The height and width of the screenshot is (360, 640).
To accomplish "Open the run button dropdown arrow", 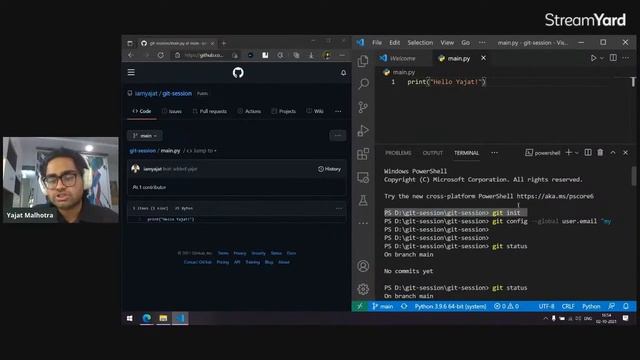I will pyautogui.click(x=602, y=58).
